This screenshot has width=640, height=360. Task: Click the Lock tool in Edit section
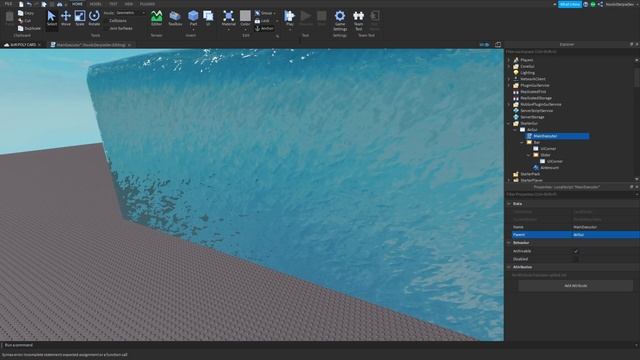click(262, 20)
